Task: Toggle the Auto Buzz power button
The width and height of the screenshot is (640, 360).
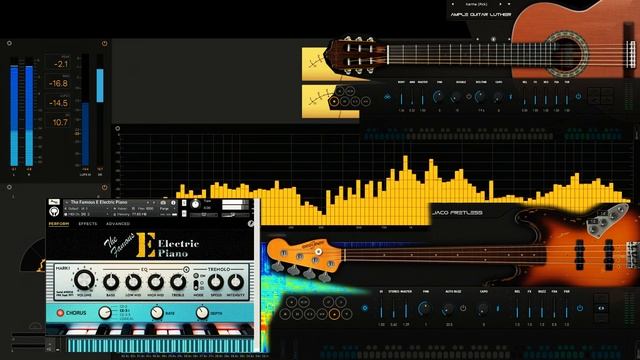Action: click(463, 308)
